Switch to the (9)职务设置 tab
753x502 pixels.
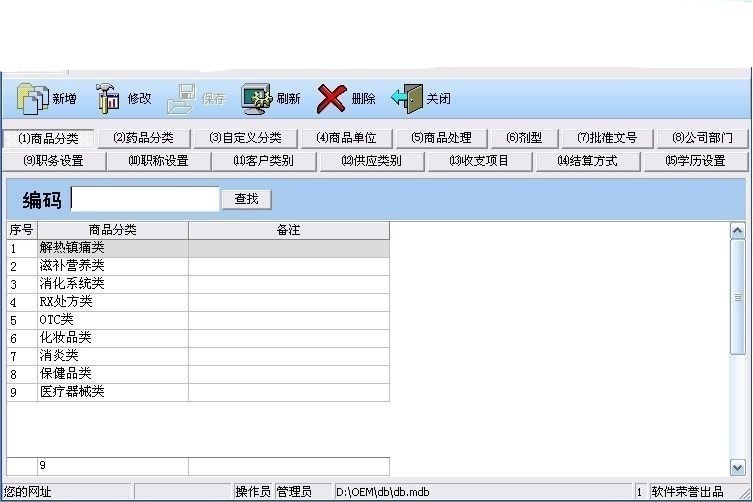pos(54,161)
